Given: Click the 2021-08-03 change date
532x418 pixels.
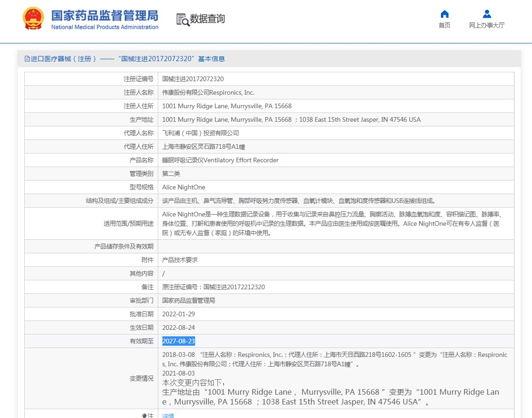Looking at the screenshot, I should [178, 373].
